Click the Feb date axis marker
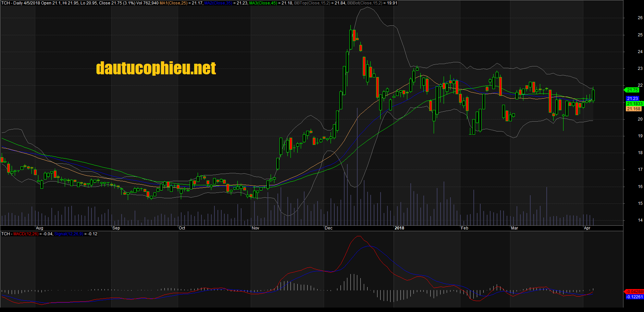 pos(465,228)
